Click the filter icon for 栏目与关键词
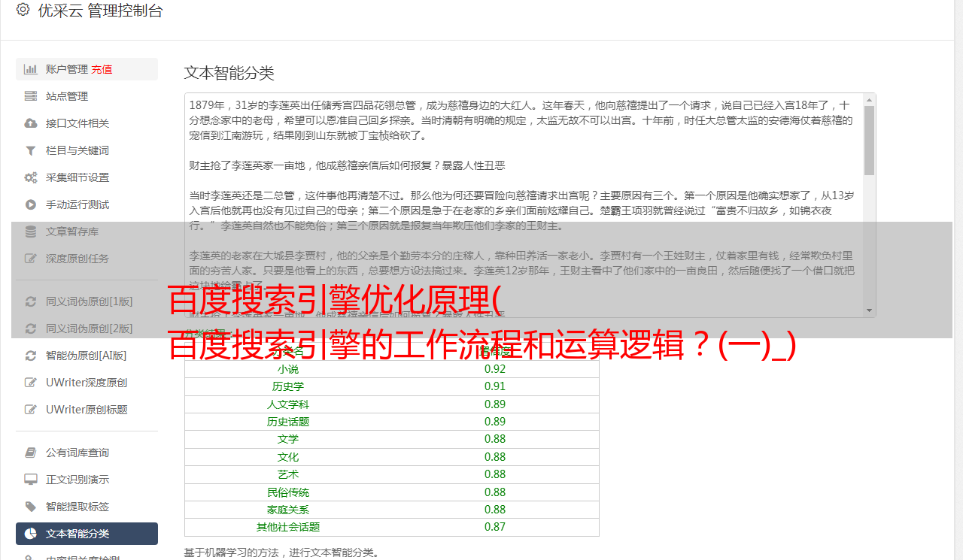963x560 pixels. pyautogui.click(x=31, y=150)
